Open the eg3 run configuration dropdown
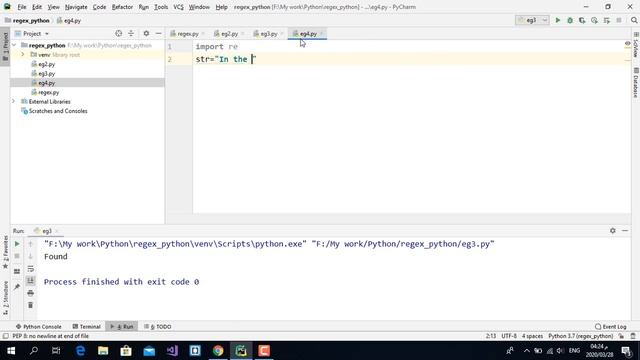Image resolution: width=640 pixels, height=360 pixels. pyautogui.click(x=532, y=20)
